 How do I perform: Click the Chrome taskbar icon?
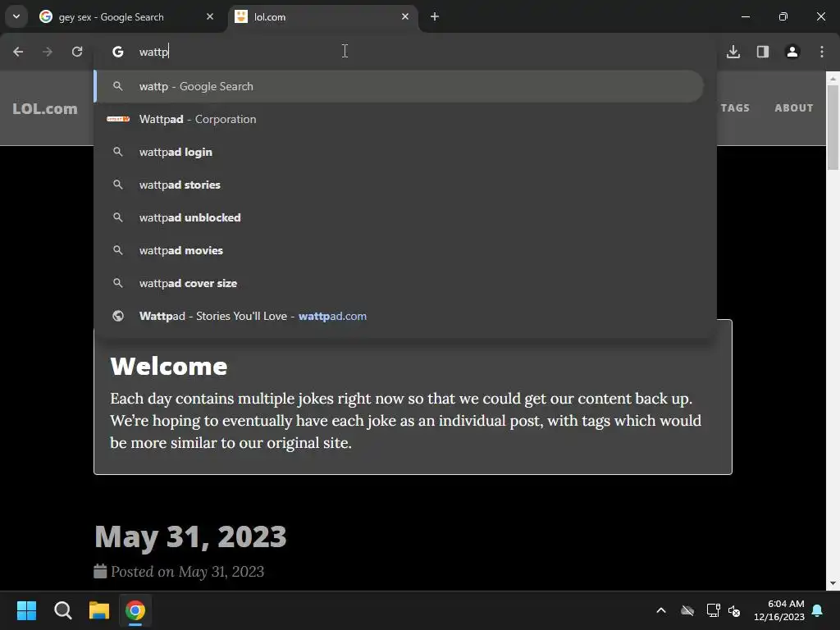coord(135,610)
